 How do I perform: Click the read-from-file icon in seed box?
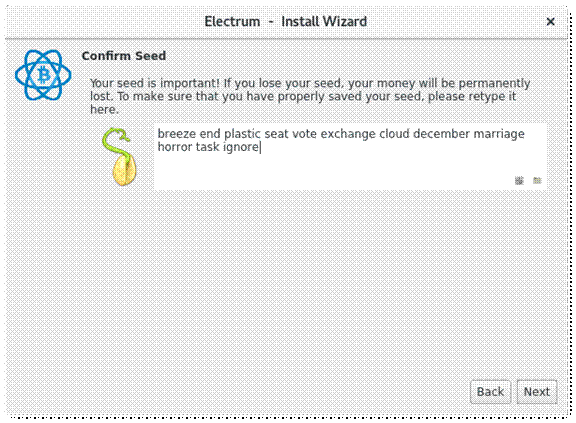click(x=537, y=180)
